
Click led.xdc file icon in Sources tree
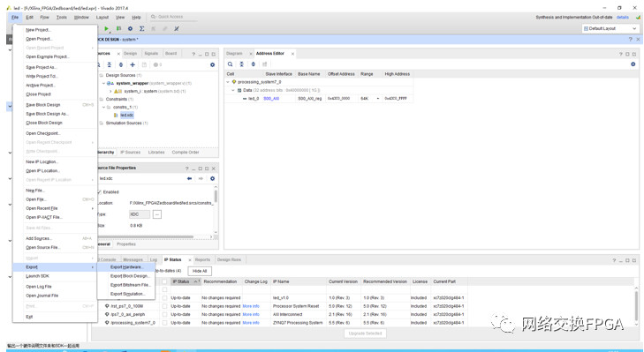tap(116, 116)
